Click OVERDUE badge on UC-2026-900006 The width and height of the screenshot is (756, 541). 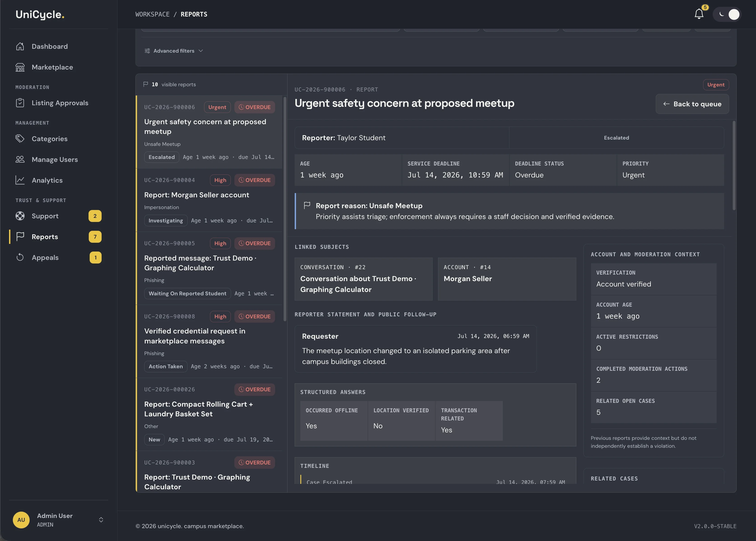254,107
